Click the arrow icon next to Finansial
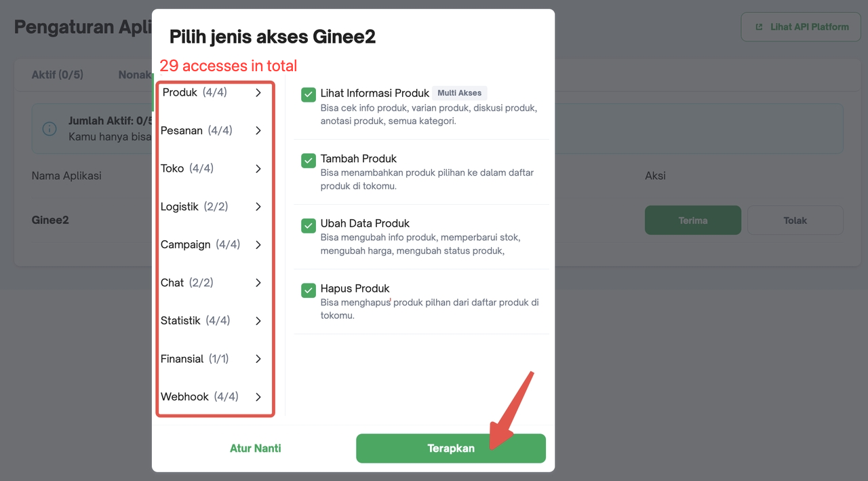 pos(258,358)
